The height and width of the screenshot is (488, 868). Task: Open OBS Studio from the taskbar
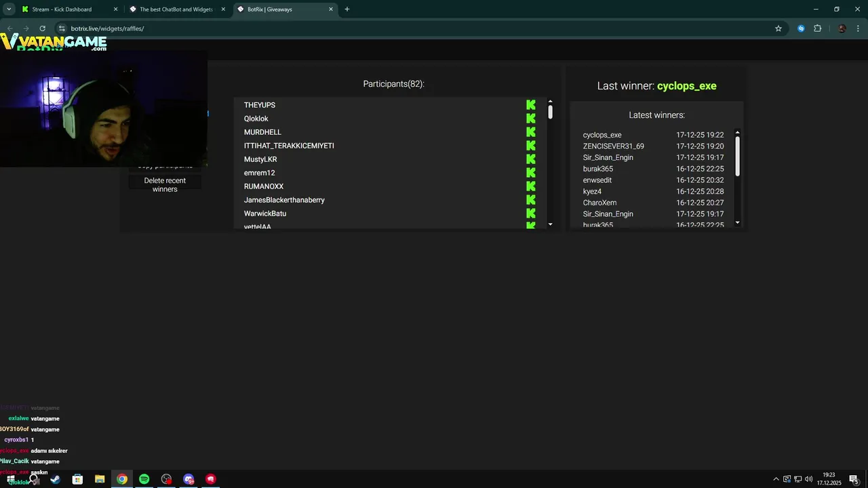coord(167,479)
